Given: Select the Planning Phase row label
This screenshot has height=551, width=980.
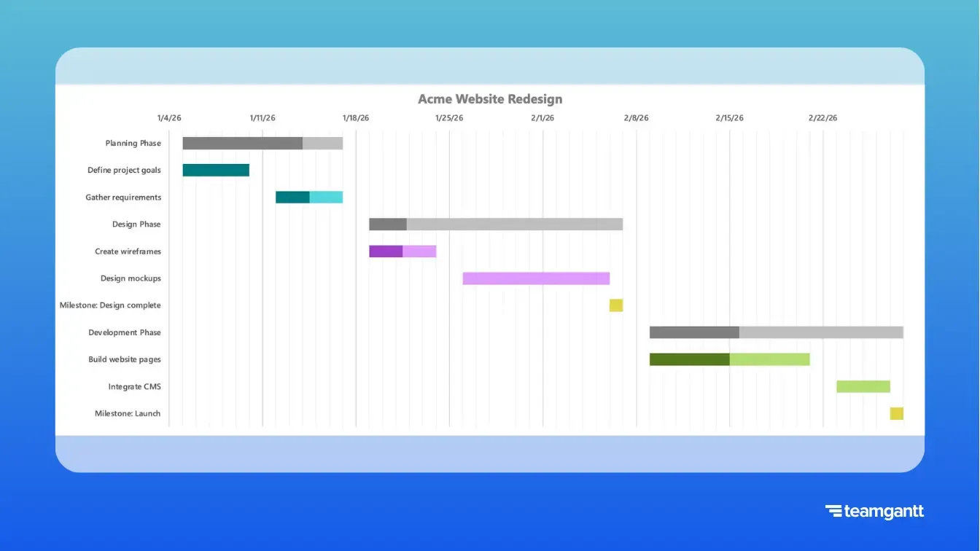Looking at the screenshot, I should 133,144.
